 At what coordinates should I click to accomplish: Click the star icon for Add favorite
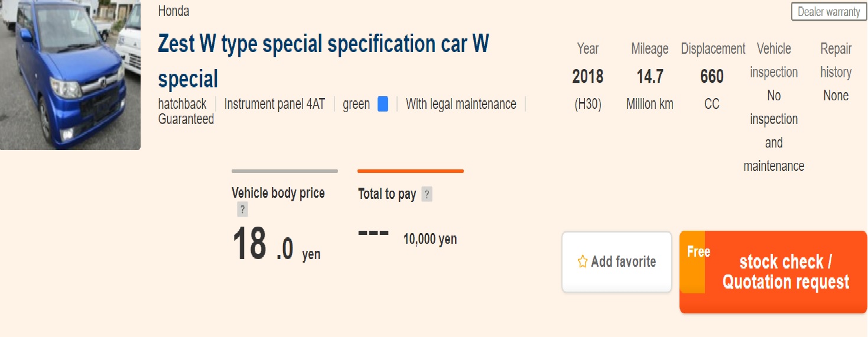pyautogui.click(x=583, y=261)
